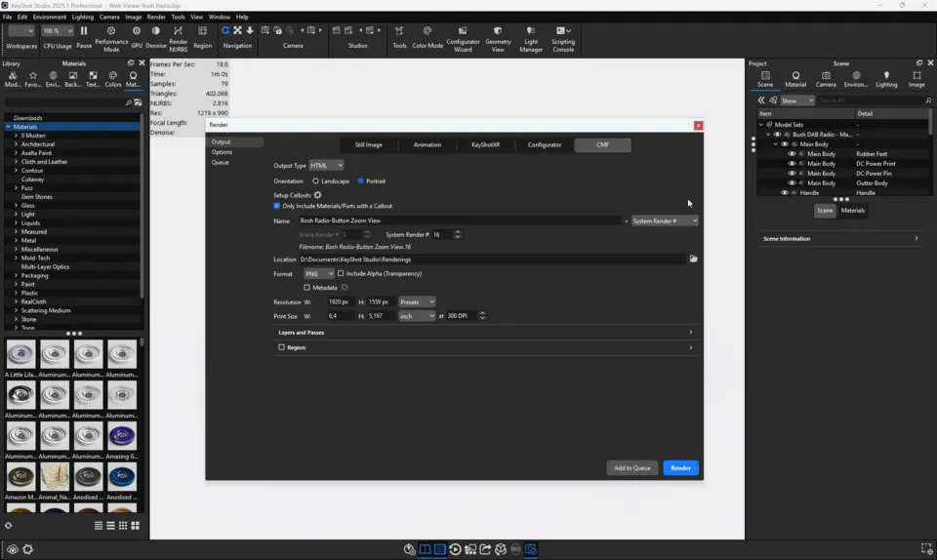
Task: Select Portrait orientation
Action: pyautogui.click(x=360, y=180)
